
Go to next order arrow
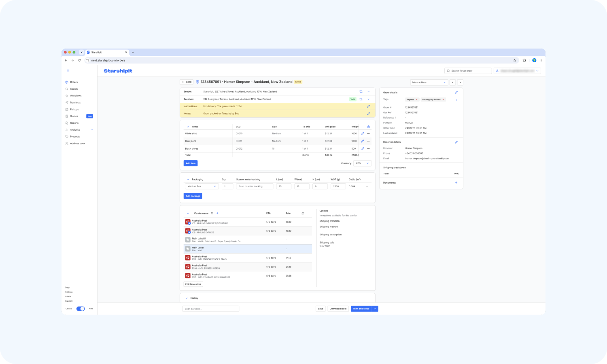(460, 82)
